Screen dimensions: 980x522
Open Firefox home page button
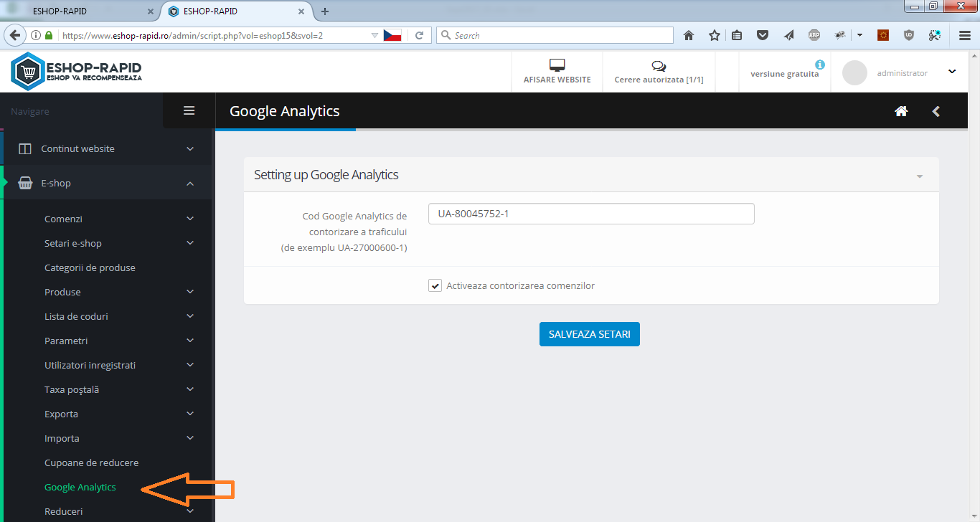(689, 35)
